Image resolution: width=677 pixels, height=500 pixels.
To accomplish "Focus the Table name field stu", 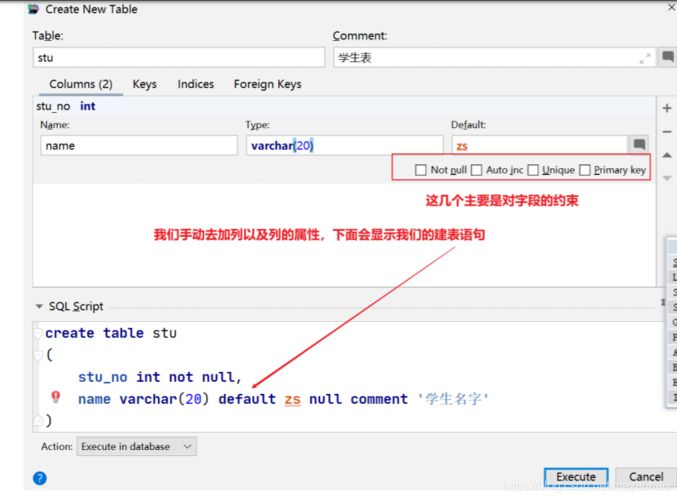I will [179, 57].
